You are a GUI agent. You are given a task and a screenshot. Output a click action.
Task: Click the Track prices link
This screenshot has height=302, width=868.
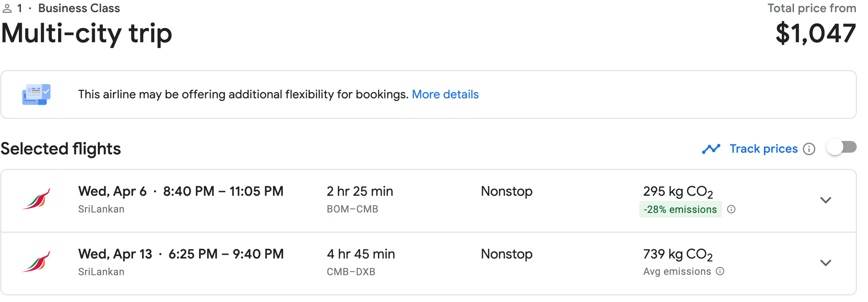click(763, 148)
